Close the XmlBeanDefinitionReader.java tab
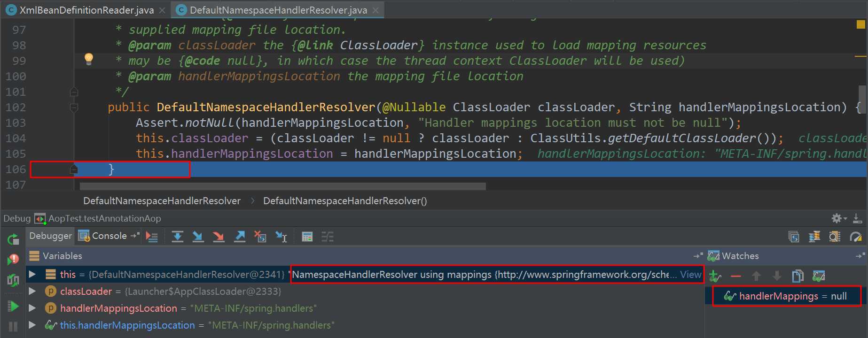The width and height of the screenshot is (868, 338). [x=162, y=10]
